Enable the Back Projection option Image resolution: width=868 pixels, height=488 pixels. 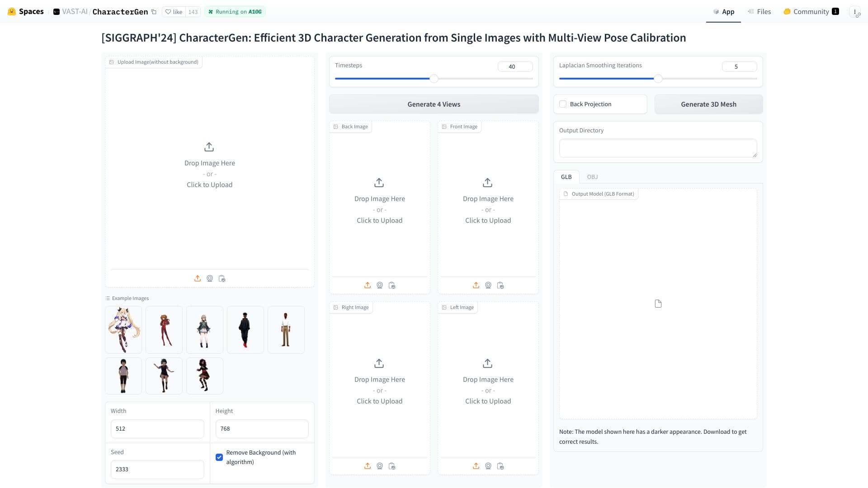(x=562, y=104)
